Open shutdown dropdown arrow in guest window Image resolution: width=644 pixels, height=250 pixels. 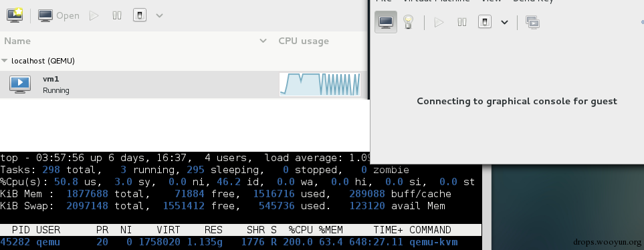coord(504,22)
